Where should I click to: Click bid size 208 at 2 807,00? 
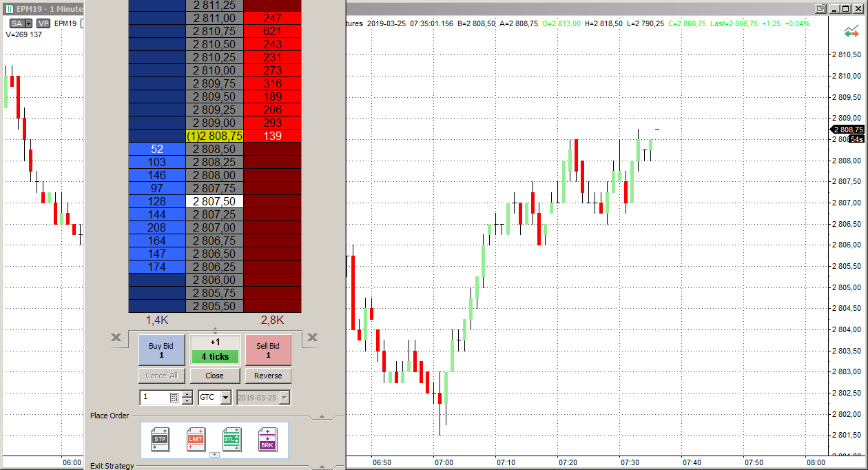(157, 227)
